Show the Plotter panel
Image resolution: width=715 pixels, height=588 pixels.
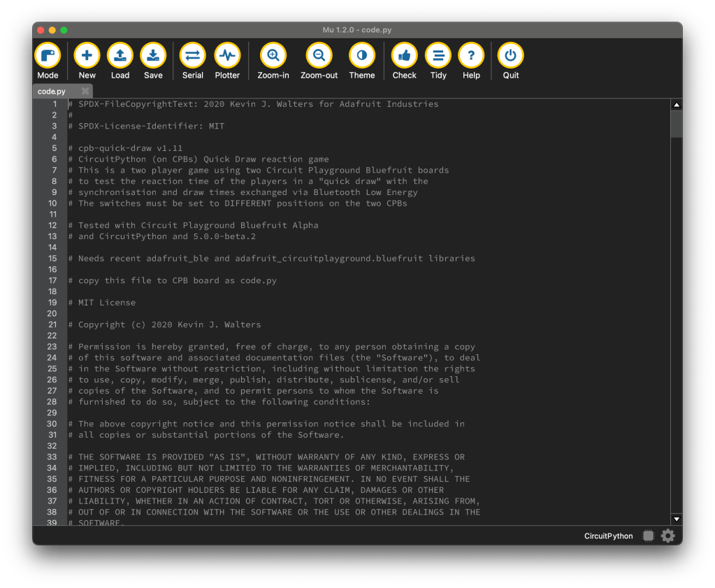(x=227, y=56)
